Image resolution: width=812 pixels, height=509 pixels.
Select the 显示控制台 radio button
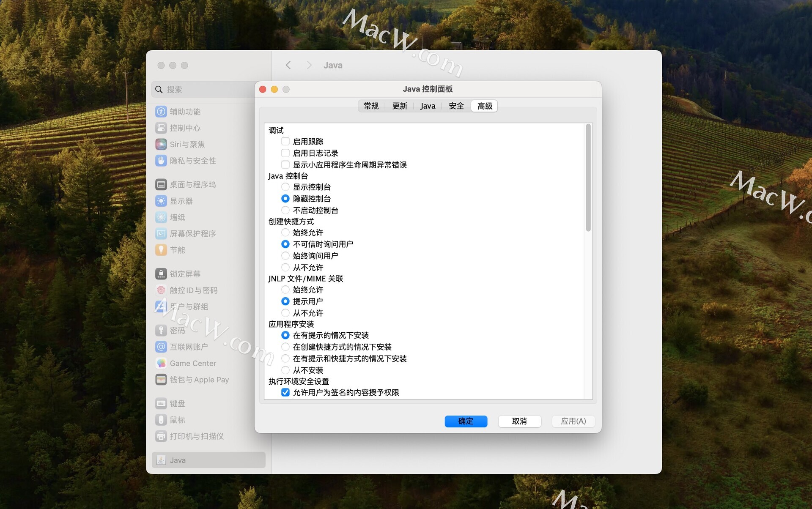click(285, 187)
